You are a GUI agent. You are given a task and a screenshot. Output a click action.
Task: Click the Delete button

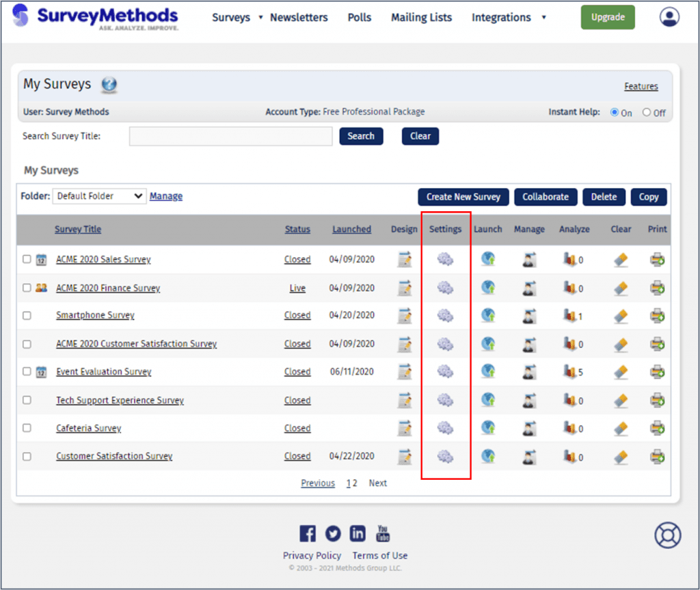coord(604,197)
